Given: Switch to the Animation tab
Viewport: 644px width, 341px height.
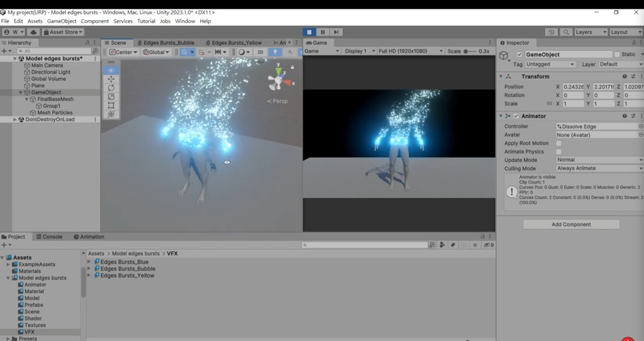Looking at the screenshot, I should tap(89, 237).
